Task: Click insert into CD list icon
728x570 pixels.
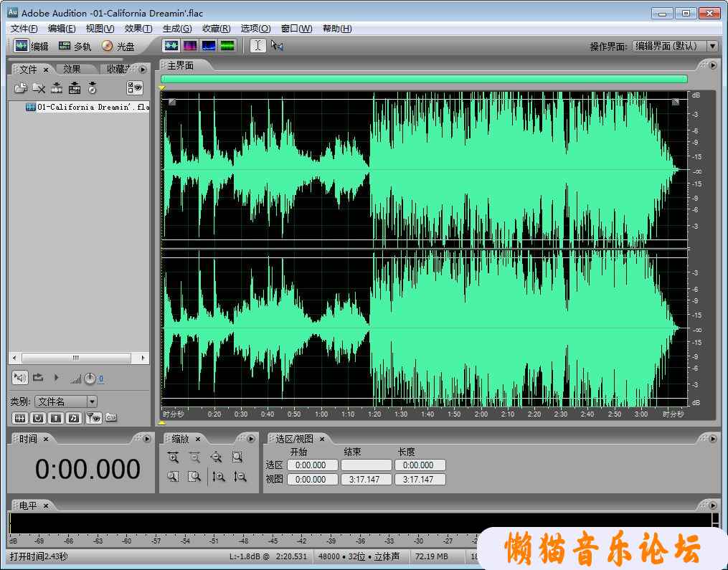Action: (x=93, y=87)
